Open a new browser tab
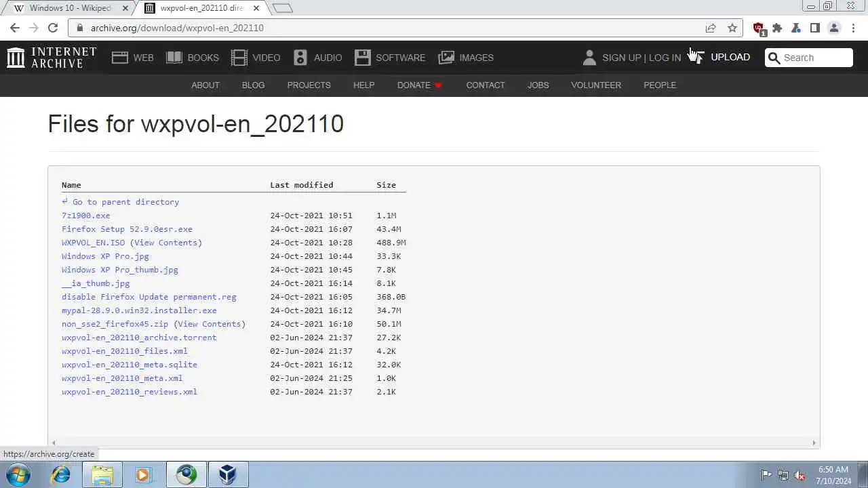The width and height of the screenshot is (868, 488). pos(282,8)
